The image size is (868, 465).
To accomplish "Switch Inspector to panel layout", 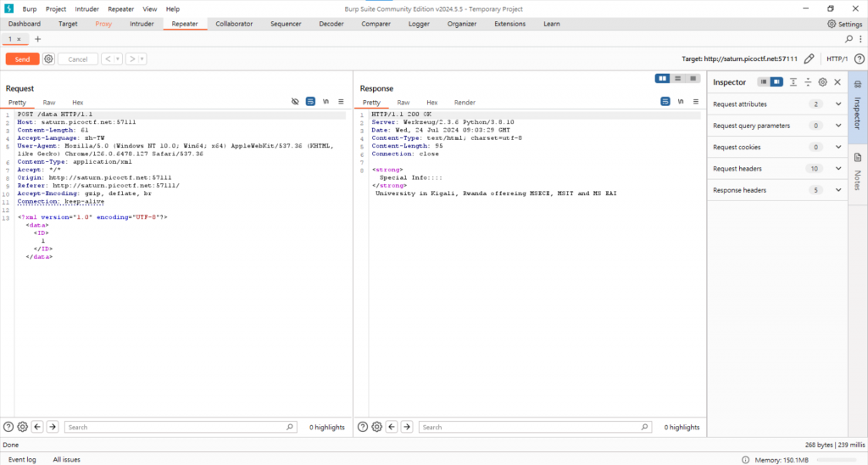I will pos(776,82).
